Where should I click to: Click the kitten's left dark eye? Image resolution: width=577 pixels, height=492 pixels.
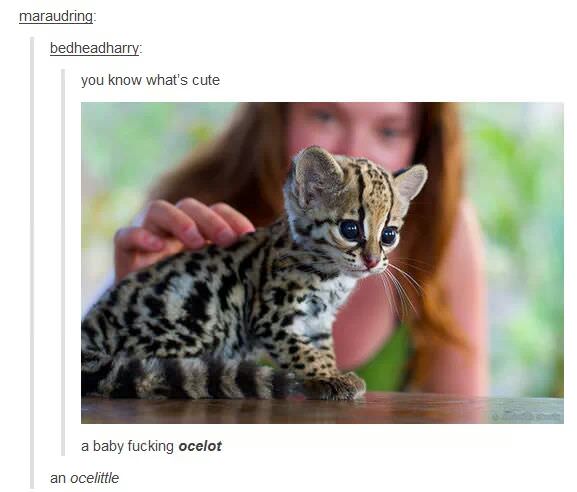pyautogui.click(x=349, y=230)
